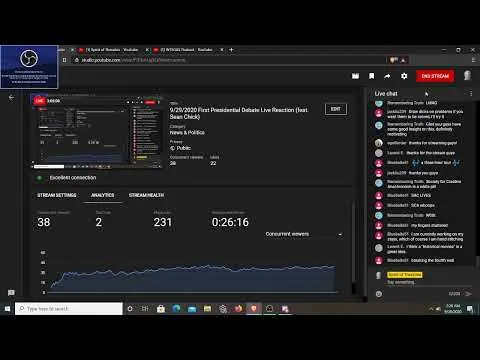Click the Brave shield icon in address bar
Screen dimensions: 480x360
point(394,60)
